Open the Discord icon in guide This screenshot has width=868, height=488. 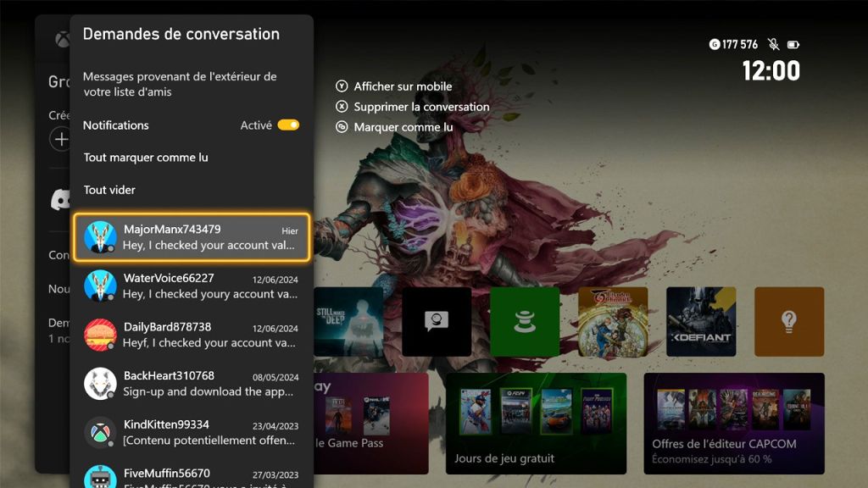[x=61, y=199]
